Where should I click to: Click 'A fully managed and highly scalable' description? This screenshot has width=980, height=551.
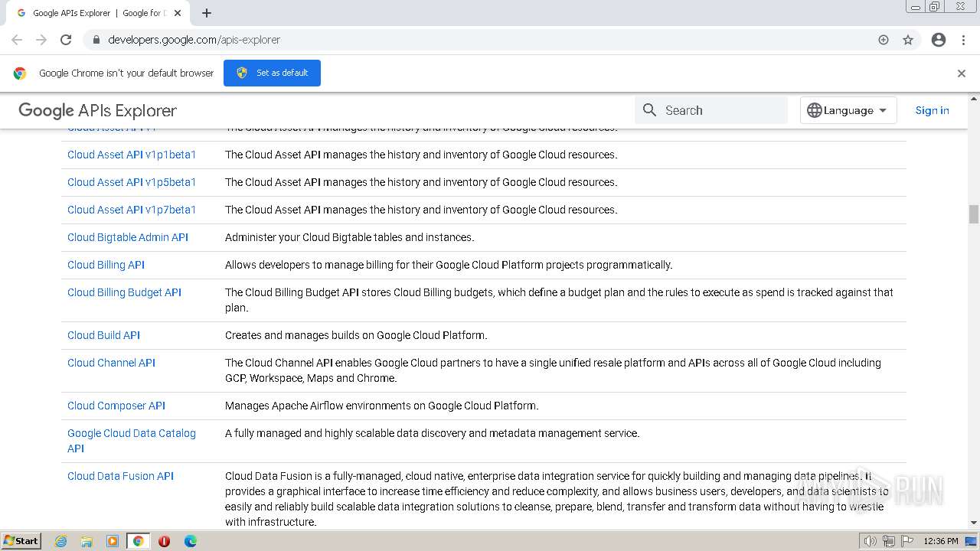point(432,433)
